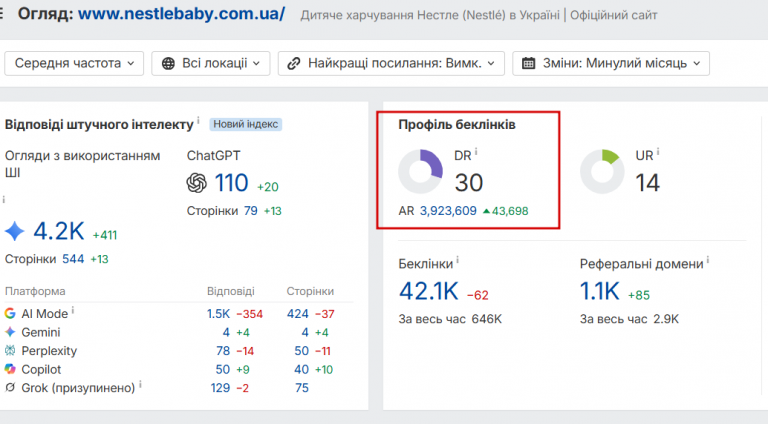
Task: Open Grok responses value 129
Action: pyautogui.click(x=220, y=388)
